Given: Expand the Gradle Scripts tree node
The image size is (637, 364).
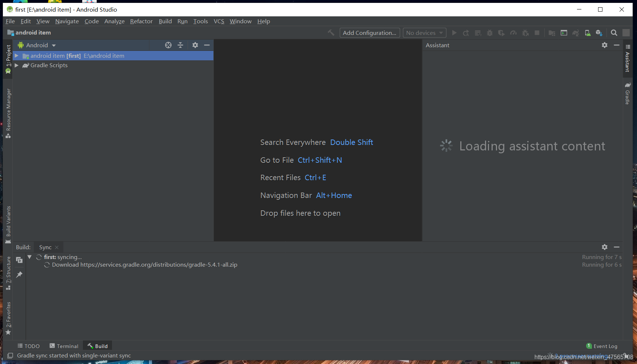Looking at the screenshot, I should click(x=16, y=65).
